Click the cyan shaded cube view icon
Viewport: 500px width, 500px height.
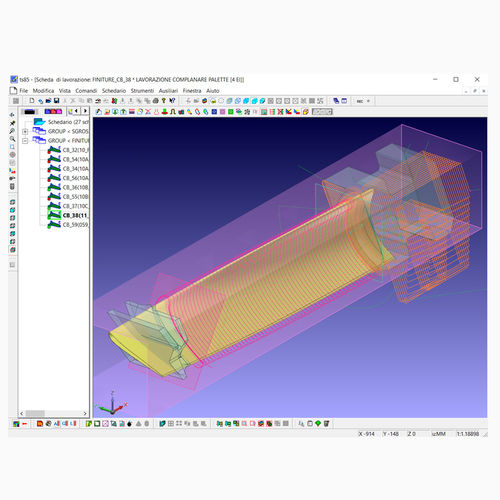(x=246, y=101)
